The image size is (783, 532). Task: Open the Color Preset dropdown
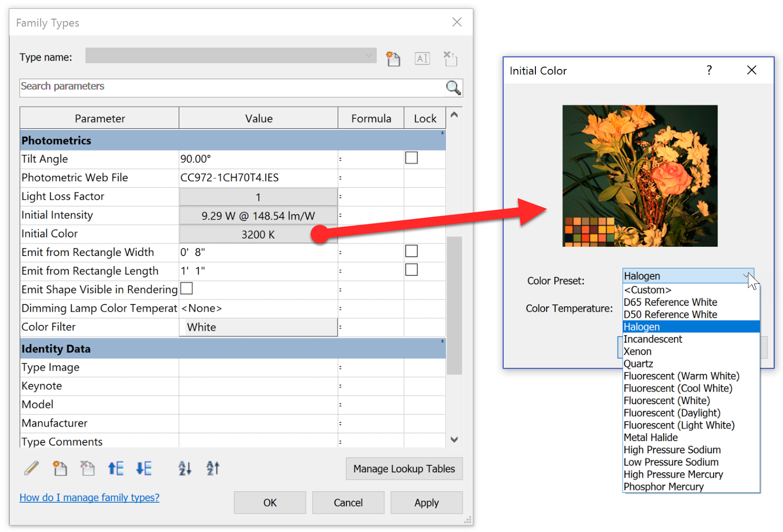coord(746,276)
